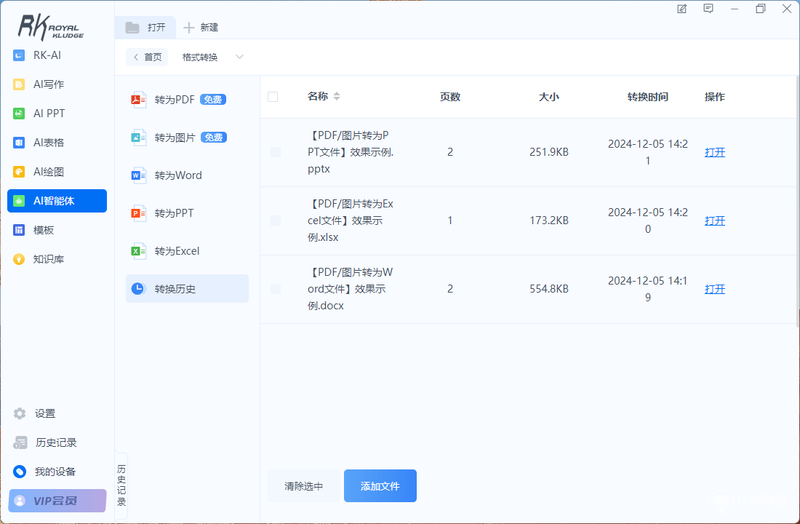This screenshot has height=524, width=800.
Task: Click the AI绘图 drawing icon
Action: [x=19, y=171]
